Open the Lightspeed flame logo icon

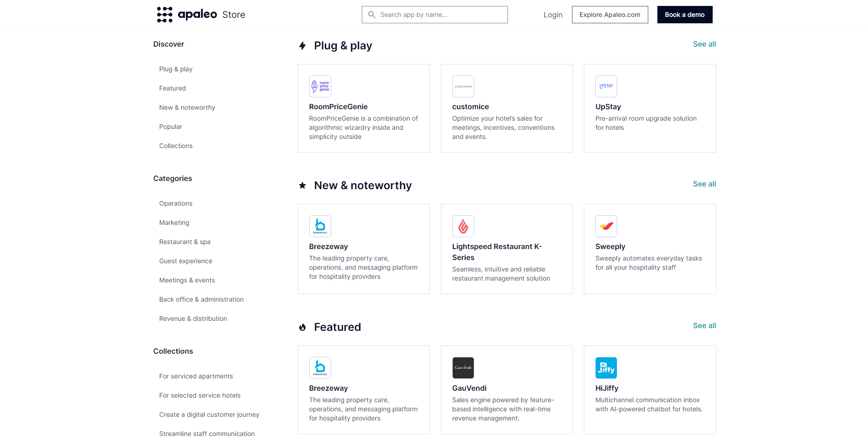[463, 226]
